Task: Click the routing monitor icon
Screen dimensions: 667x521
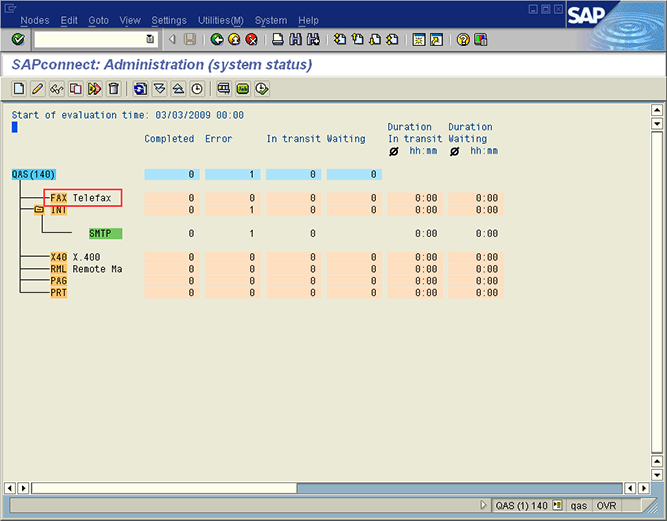Action: tap(224, 89)
